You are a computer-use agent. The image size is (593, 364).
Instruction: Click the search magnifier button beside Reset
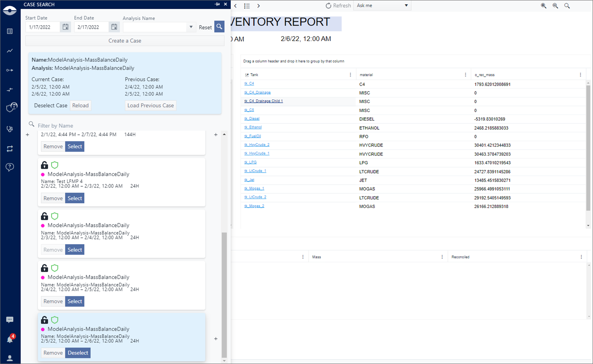219,27
